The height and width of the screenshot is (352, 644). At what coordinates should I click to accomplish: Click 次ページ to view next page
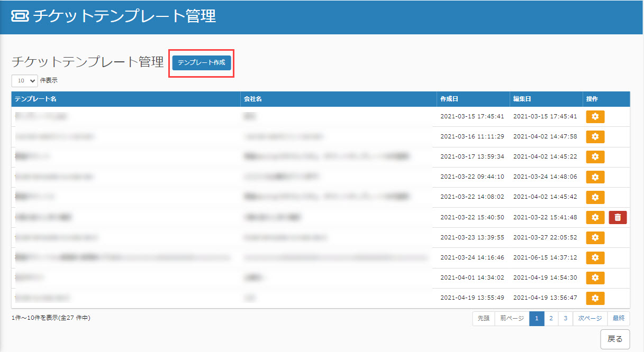(589, 319)
